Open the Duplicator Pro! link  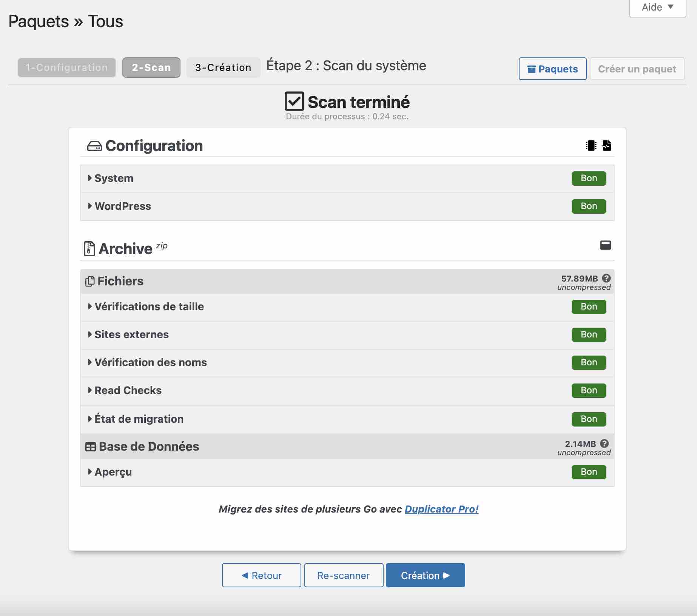pyautogui.click(x=441, y=509)
